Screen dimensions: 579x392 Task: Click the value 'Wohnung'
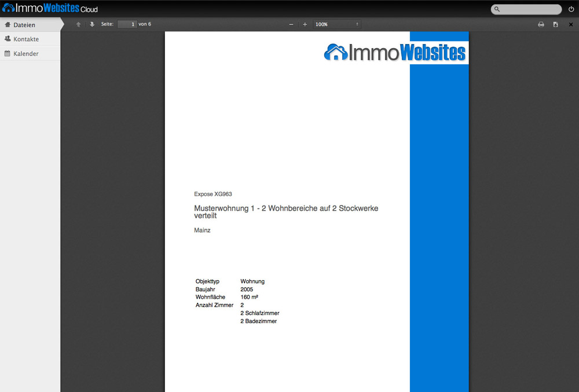(252, 281)
